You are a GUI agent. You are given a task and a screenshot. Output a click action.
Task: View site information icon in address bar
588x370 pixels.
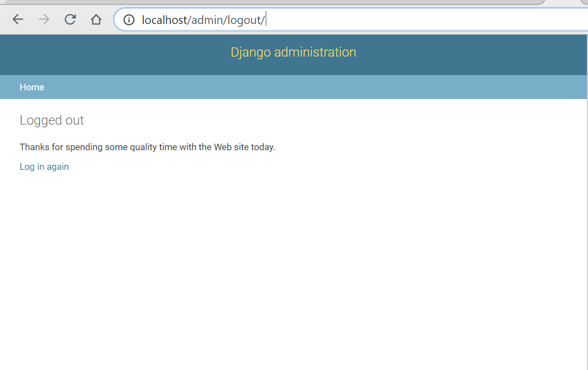click(x=129, y=20)
